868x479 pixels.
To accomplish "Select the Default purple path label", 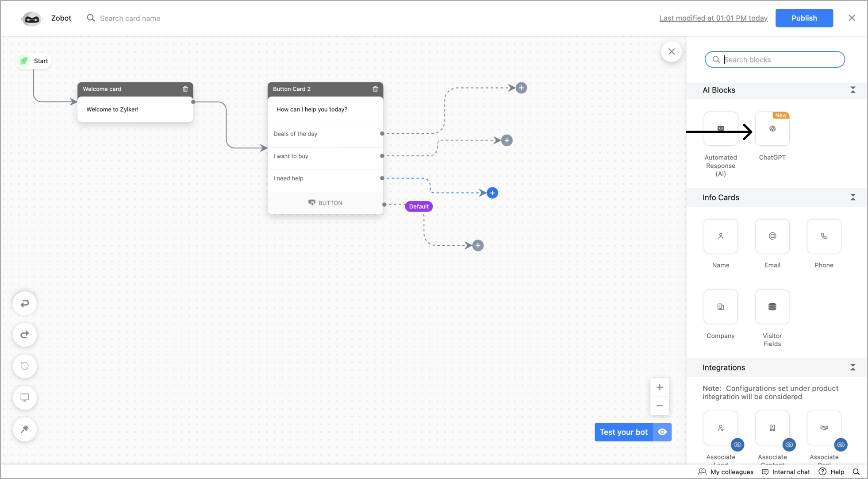I will click(x=419, y=206).
